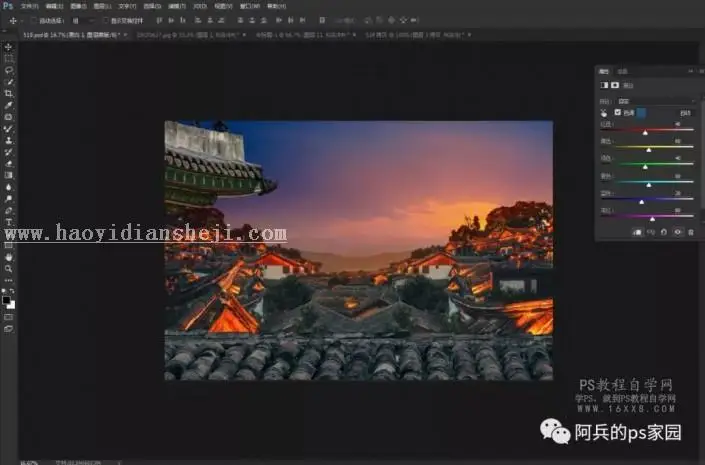Delete the adjustment layer trash icon
Viewport: 705px width, 465px height.
tap(691, 232)
